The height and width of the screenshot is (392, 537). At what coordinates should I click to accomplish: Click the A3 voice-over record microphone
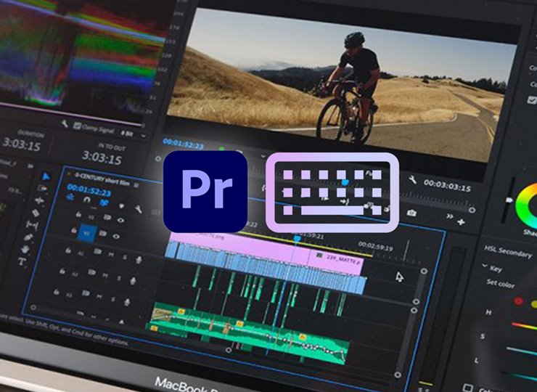pos(127,302)
